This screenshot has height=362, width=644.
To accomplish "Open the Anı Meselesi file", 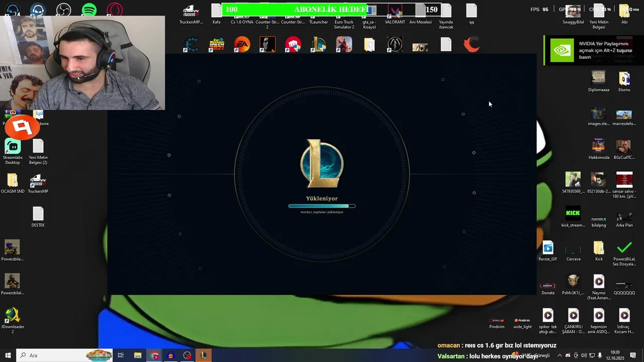I will [x=421, y=14].
